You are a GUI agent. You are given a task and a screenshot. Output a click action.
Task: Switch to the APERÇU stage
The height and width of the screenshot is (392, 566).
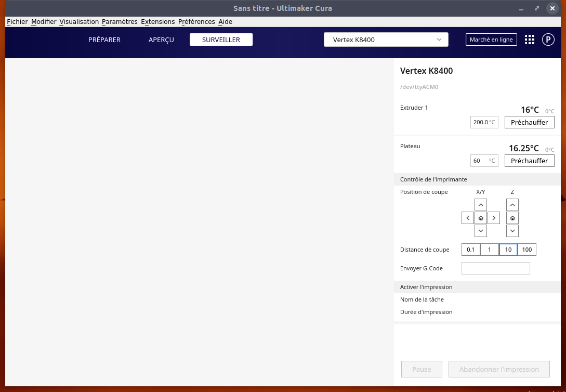(161, 40)
